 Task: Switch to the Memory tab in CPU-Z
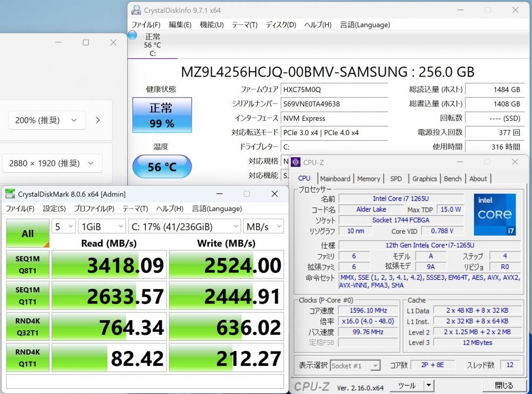[x=369, y=179]
